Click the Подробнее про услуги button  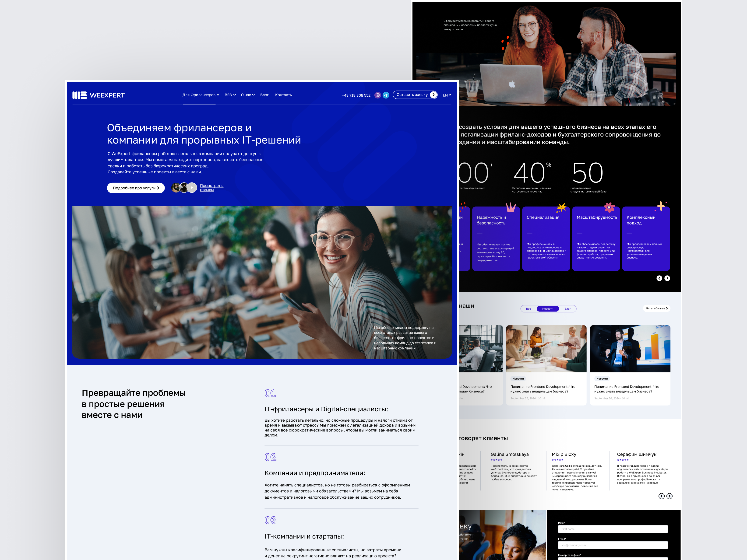click(136, 188)
